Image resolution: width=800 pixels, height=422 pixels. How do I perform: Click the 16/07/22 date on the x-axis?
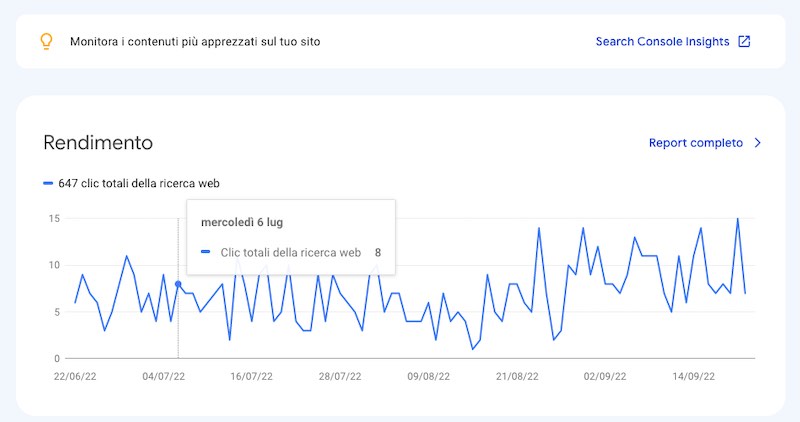pyautogui.click(x=252, y=377)
